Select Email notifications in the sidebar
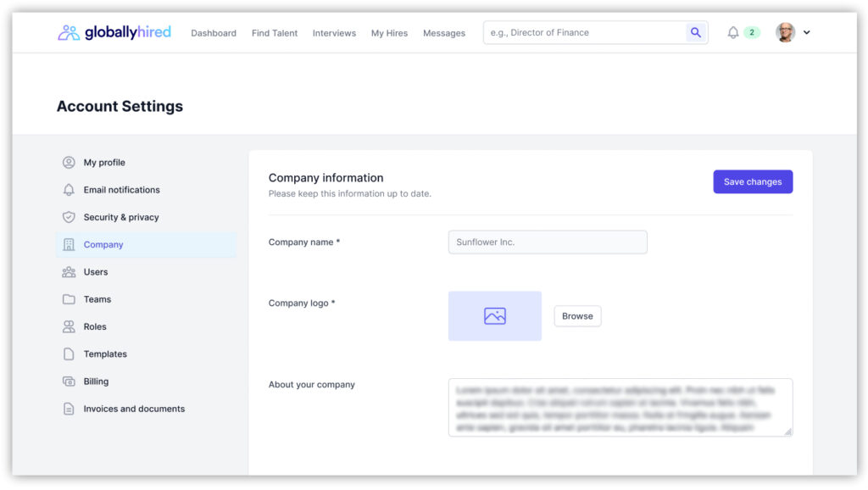 pyautogui.click(x=121, y=190)
